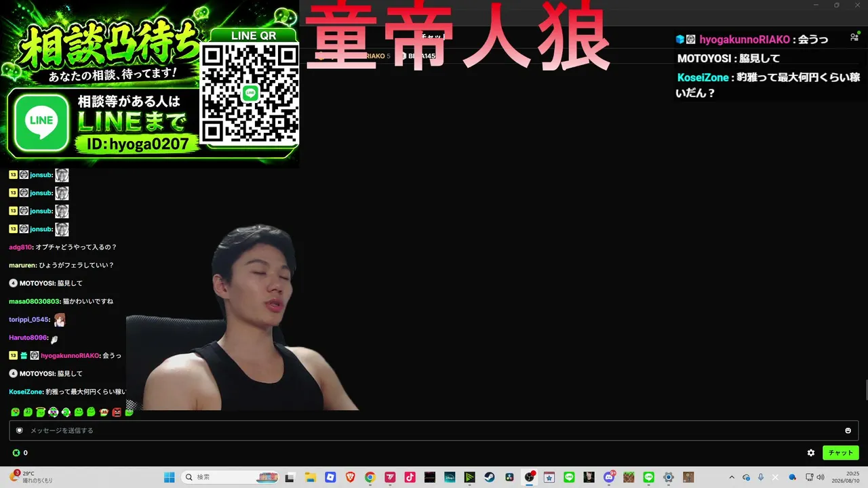Launch Brave browser from the taskbar
This screenshot has width=868, height=488.
click(x=350, y=477)
